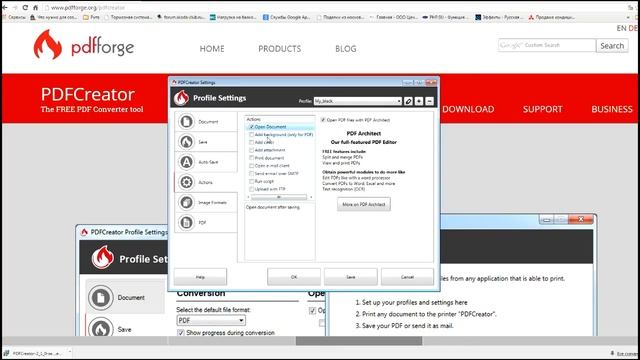The width and height of the screenshot is (640, 360).
Task: Click the minus delete-profile icon
Action: coord(429,101)
